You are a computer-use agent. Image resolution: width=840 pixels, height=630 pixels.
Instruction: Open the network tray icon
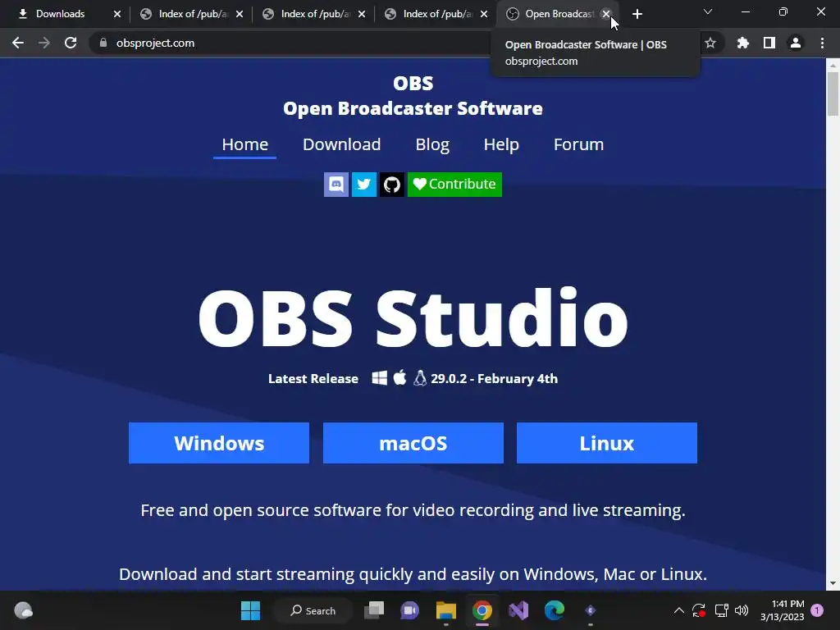click(x=721, y=610)
